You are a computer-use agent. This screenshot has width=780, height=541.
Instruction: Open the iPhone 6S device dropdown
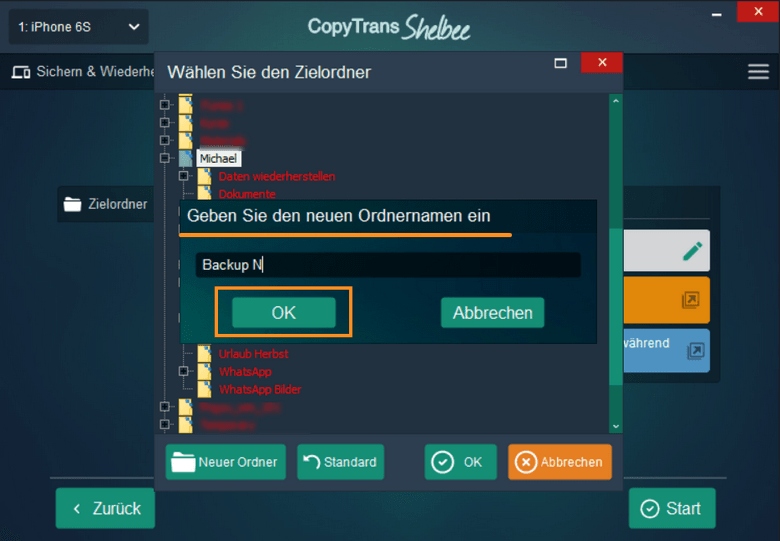coord(79,27)
